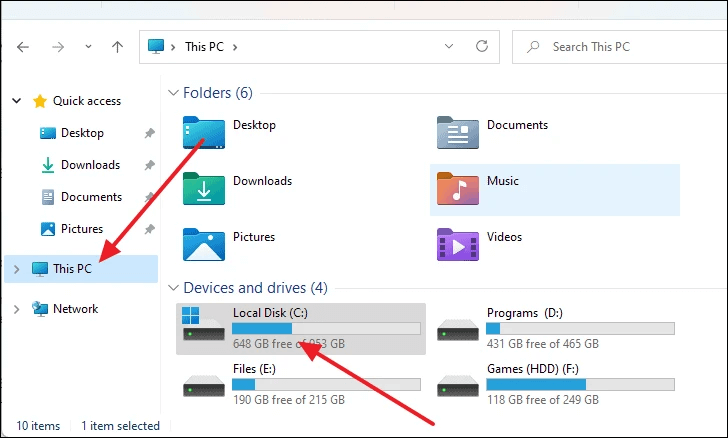Viewport: 728px width, 438px height.
Task: Collapse the Quick access tree
Action: pyautogui.click(x=16, y=101)
